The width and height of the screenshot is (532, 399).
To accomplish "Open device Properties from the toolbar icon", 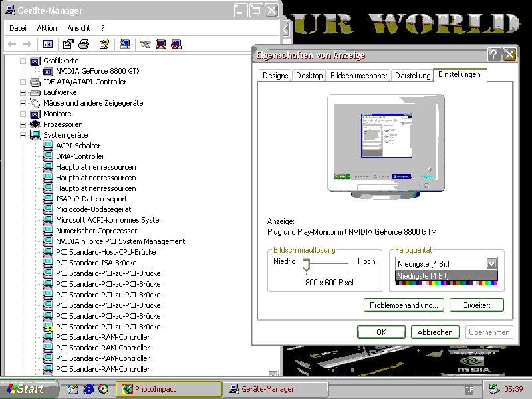I will (68, 44).
